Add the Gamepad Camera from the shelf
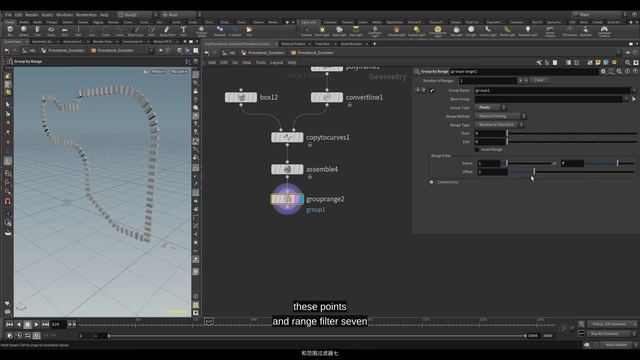640x360 pixels. [x=604, y=31]
